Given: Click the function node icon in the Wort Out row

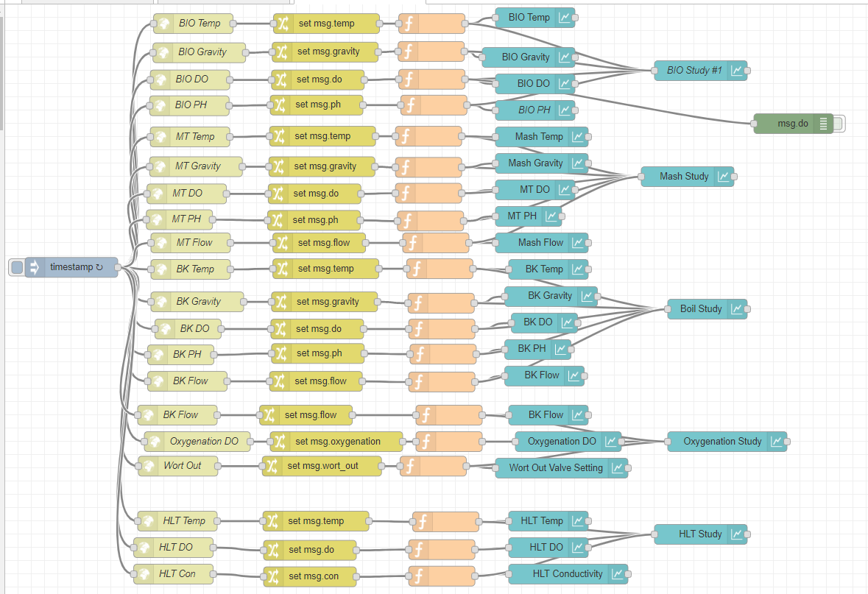Looking at the screenshot, I should coord(409,466).
